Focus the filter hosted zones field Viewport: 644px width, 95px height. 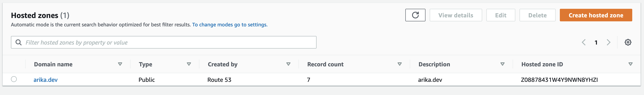pyautogui.click(x=164, y=42)
